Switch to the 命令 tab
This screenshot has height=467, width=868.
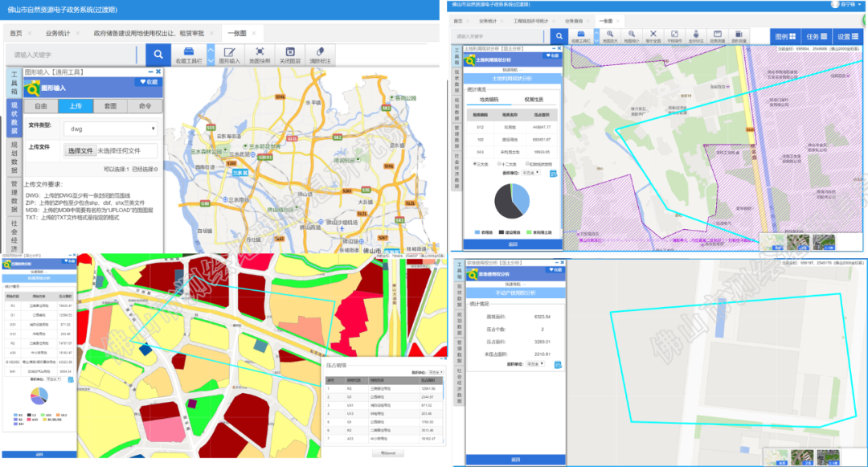[145, 105]
